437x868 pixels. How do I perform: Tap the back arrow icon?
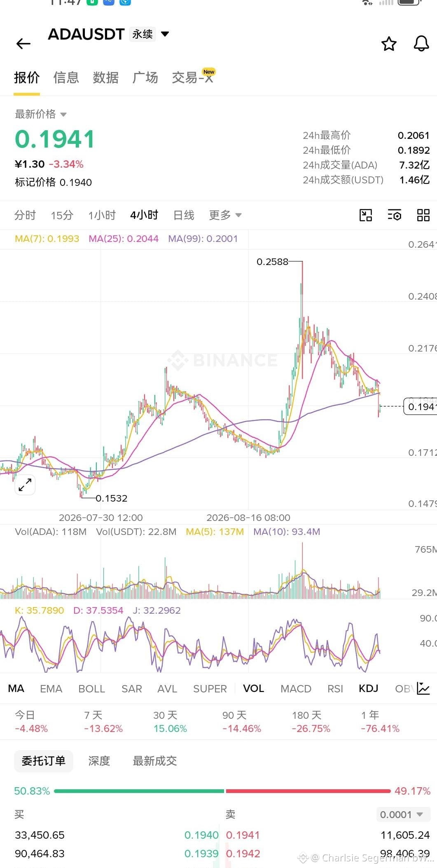(23, 44)
